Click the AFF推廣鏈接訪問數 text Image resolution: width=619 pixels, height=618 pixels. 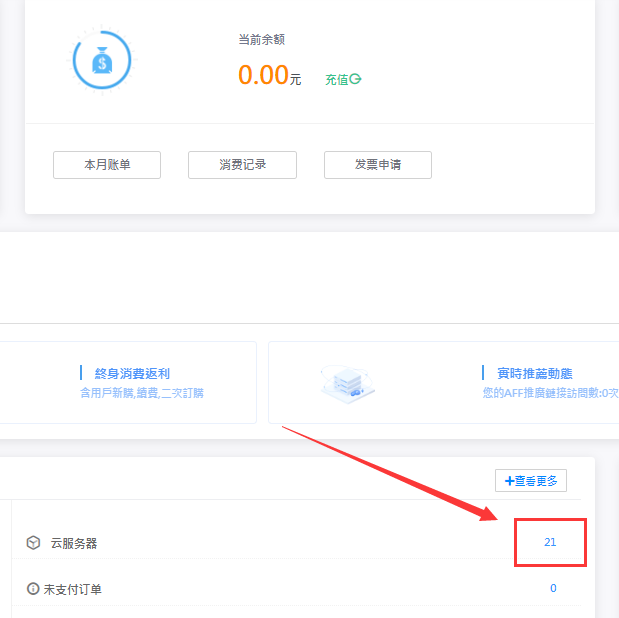click(551, 393)
